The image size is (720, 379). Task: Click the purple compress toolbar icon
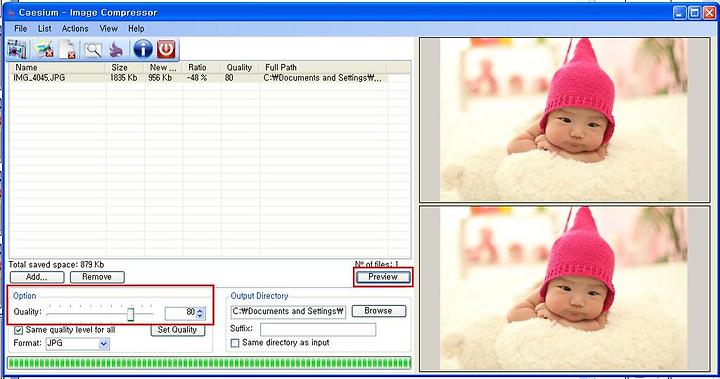click(x=117, y=49)
